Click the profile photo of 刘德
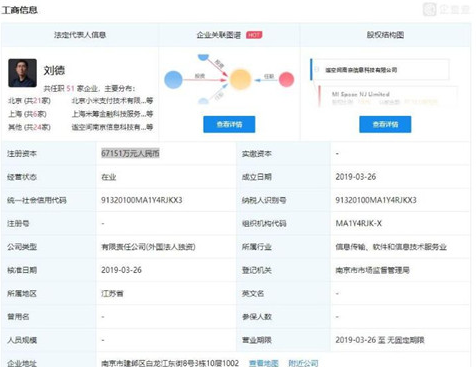Image resolution: width=476 pixels, height=367 pixels. [22, 73]
